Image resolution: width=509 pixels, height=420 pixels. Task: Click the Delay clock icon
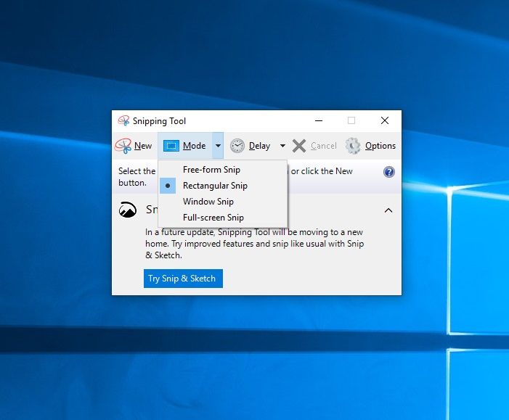click(x=237, y=146)
